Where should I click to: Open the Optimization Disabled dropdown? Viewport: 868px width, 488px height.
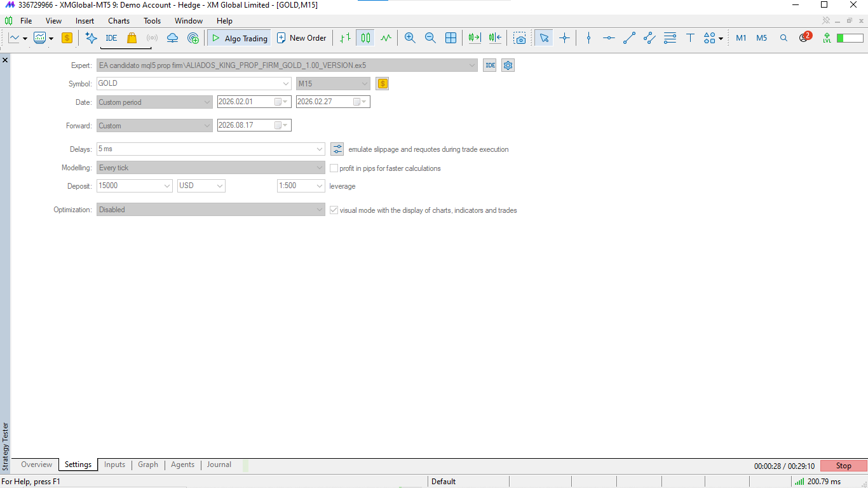[320, 210]
